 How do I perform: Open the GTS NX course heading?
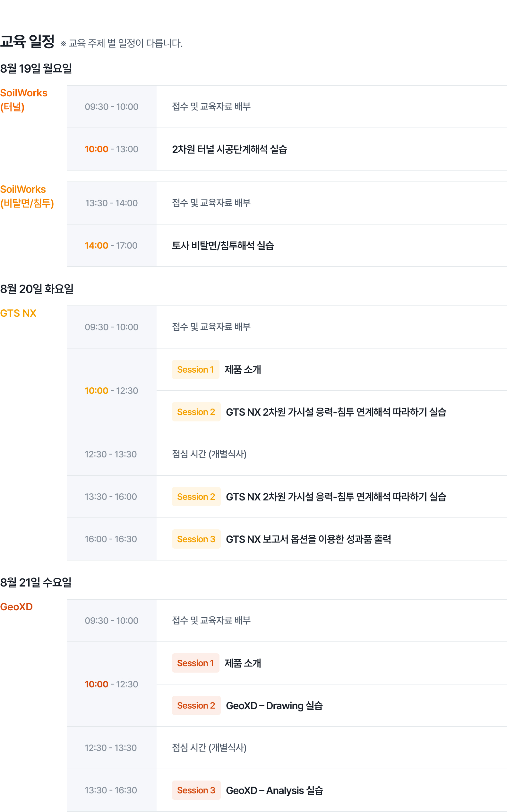18,313
